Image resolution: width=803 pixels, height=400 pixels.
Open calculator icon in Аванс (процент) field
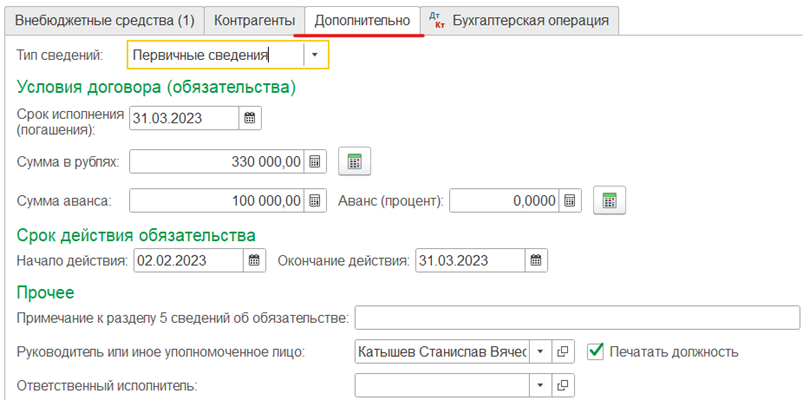click(570, 201)
